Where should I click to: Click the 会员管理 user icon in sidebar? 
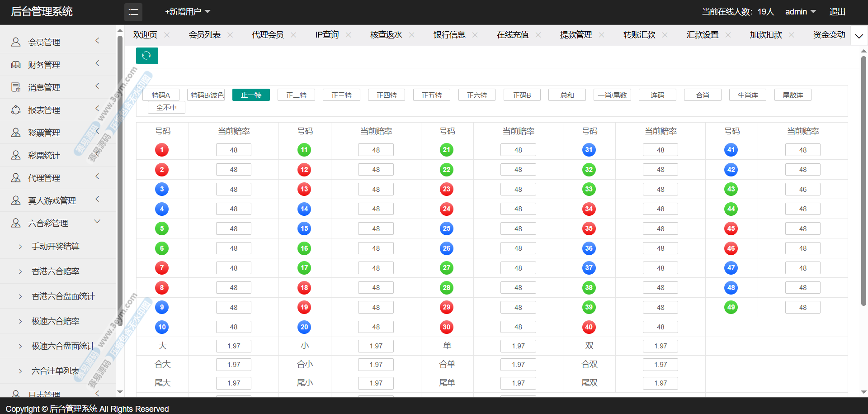16,42
